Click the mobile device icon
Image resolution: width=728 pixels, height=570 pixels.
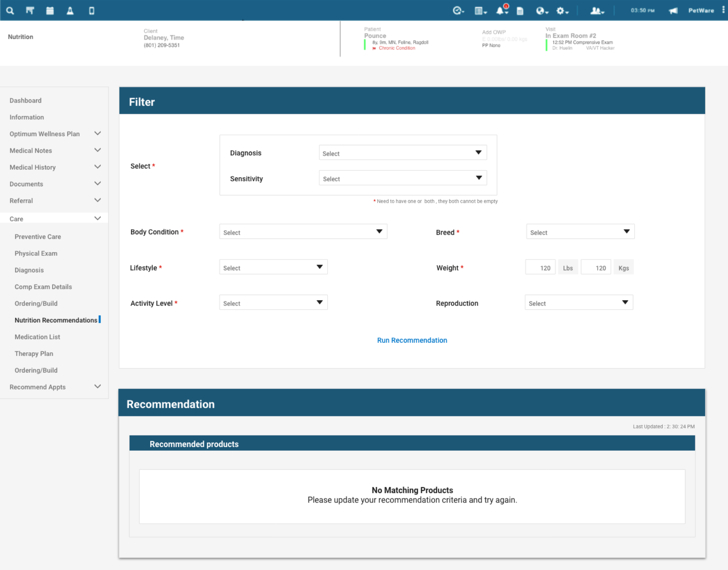91,11
